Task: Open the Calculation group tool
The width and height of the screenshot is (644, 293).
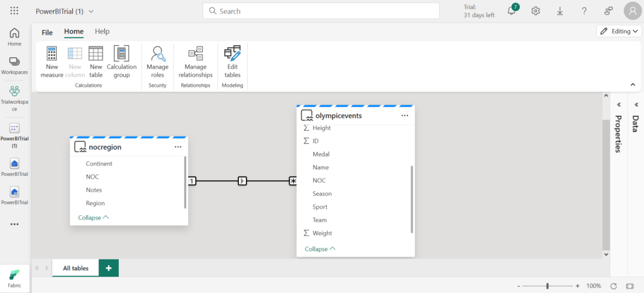Action: 121,53
